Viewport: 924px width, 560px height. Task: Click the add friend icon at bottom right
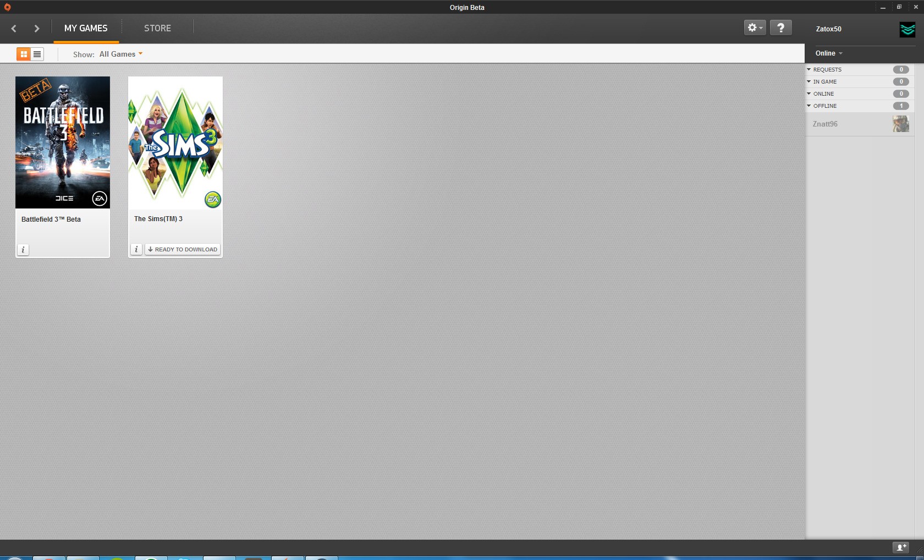[x=901, y=547]
